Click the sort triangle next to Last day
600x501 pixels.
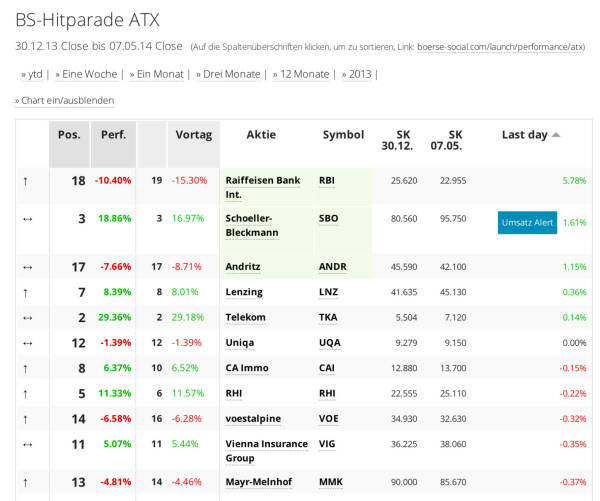556,135
